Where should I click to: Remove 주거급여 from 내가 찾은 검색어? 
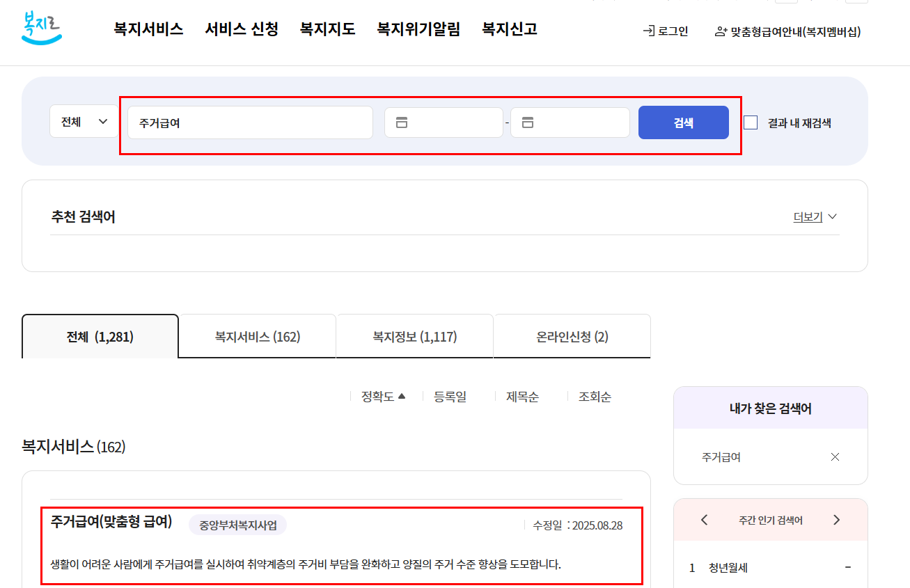pos(835,456)
